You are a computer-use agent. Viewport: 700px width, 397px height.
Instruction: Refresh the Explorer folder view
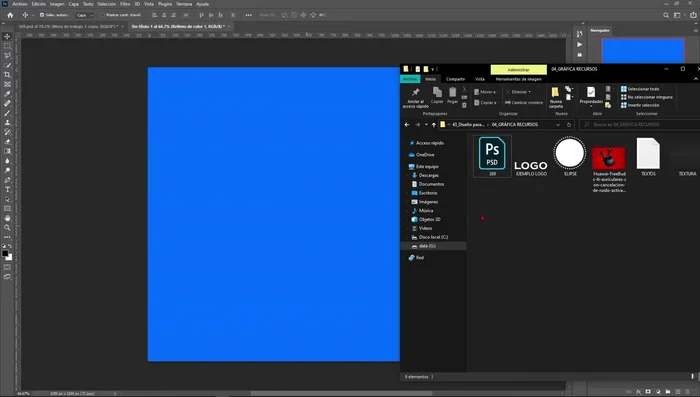coord(569,125)
